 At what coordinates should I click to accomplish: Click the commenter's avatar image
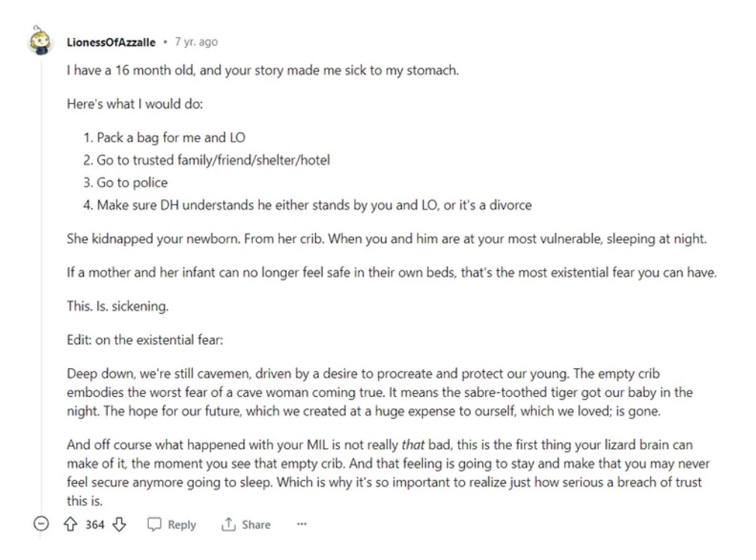pyautogui.click(x=40, y=40)
